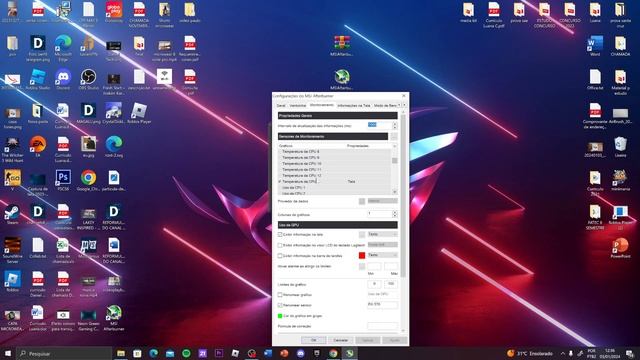The width and height of the screenshot is (640, 360).
Task: Switch to the Geral tab
Action: (281, 106)
